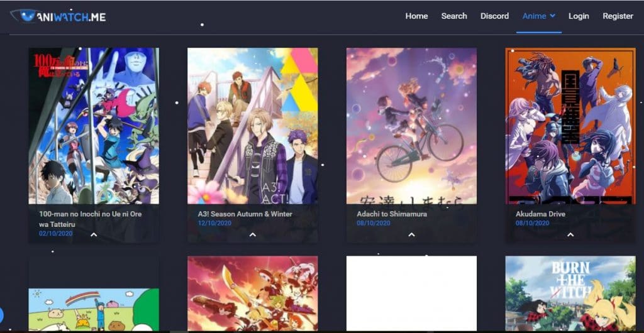Click the blank white poster card
Screen dimensions: 644x333
411,293
